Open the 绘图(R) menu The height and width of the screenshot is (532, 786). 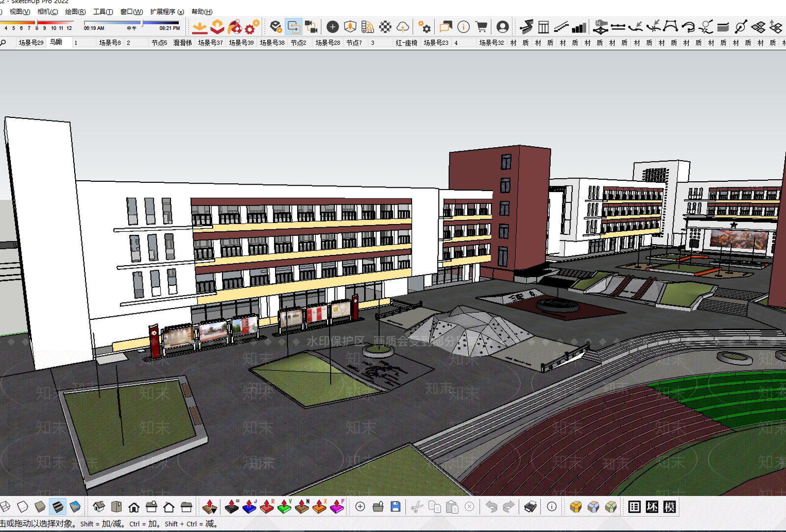[75, 12]
